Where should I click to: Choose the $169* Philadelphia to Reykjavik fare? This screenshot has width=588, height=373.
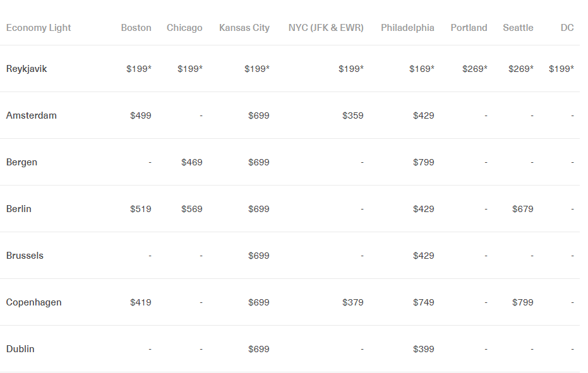click(422, 69)
